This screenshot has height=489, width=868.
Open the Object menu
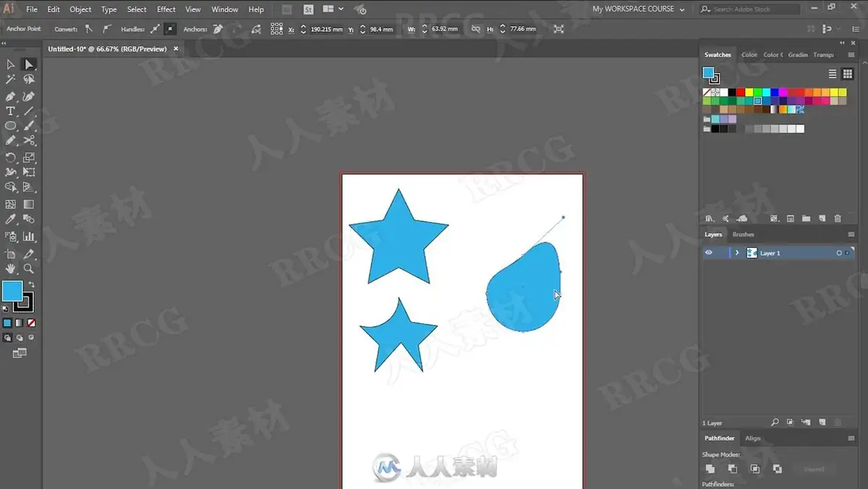(80, 9)
